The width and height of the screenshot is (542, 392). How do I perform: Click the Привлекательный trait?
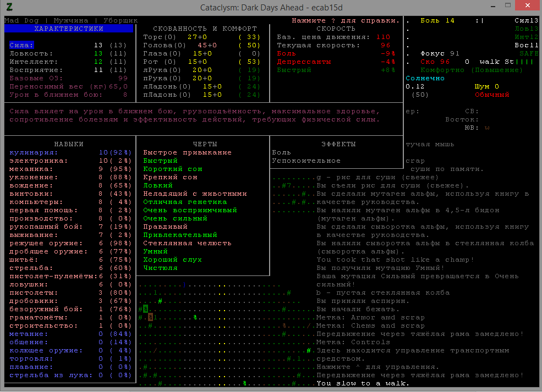[x=180, y=235]
